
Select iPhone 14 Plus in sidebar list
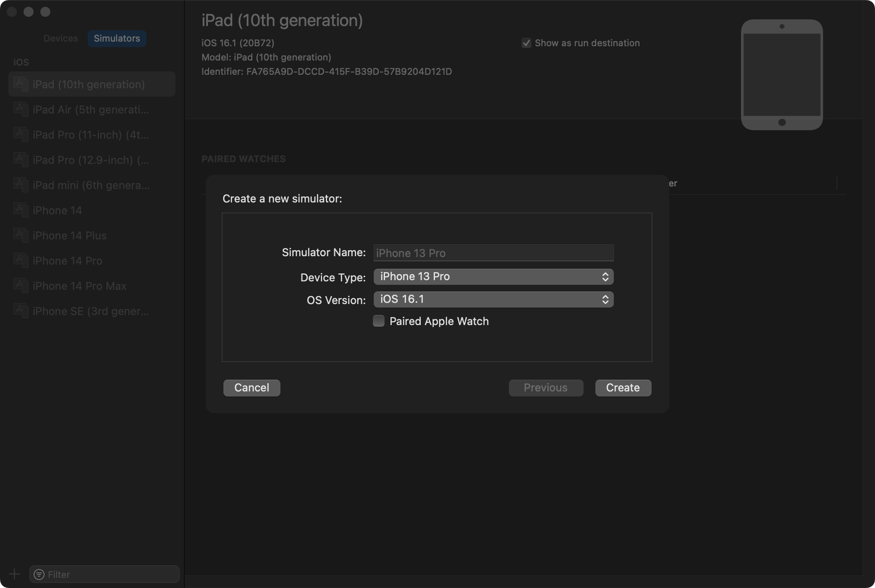(x=70, y=236)
